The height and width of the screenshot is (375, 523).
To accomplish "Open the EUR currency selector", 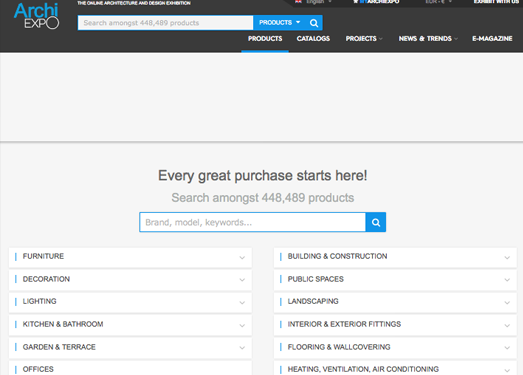I will (x=438, y=2).
